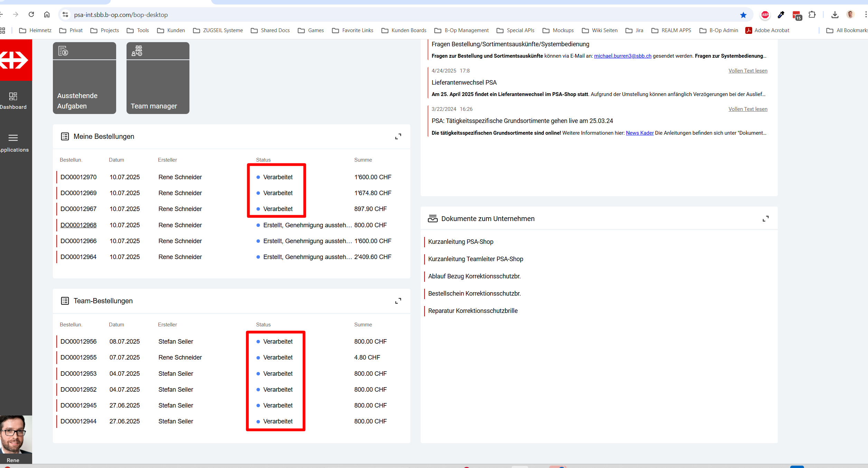Reload the page

click(x=31, y=15)
